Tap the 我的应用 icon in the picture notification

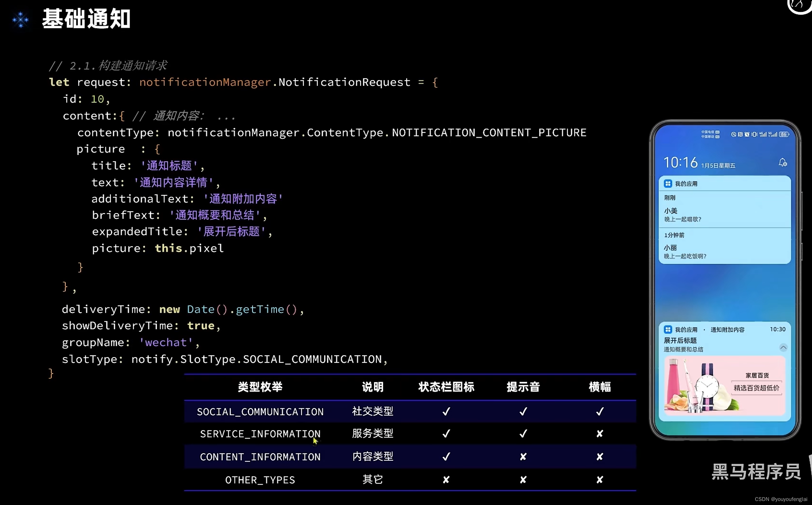(x=668, y=330)
